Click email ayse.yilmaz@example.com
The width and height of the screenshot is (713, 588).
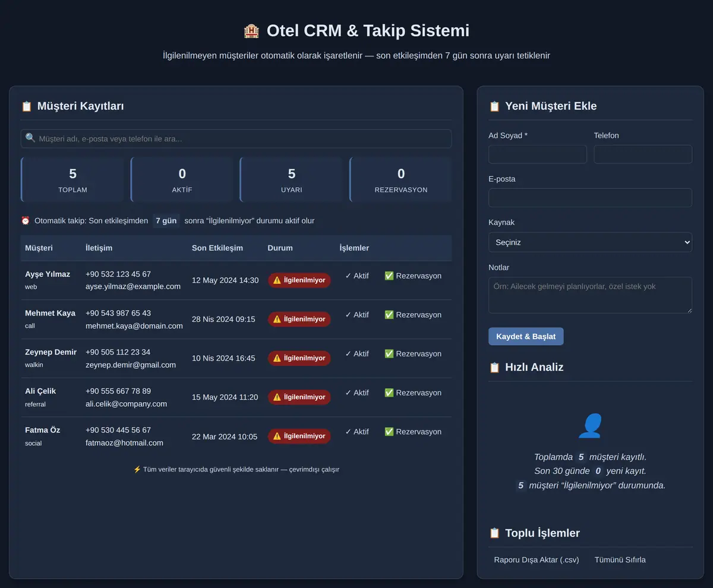133,286
